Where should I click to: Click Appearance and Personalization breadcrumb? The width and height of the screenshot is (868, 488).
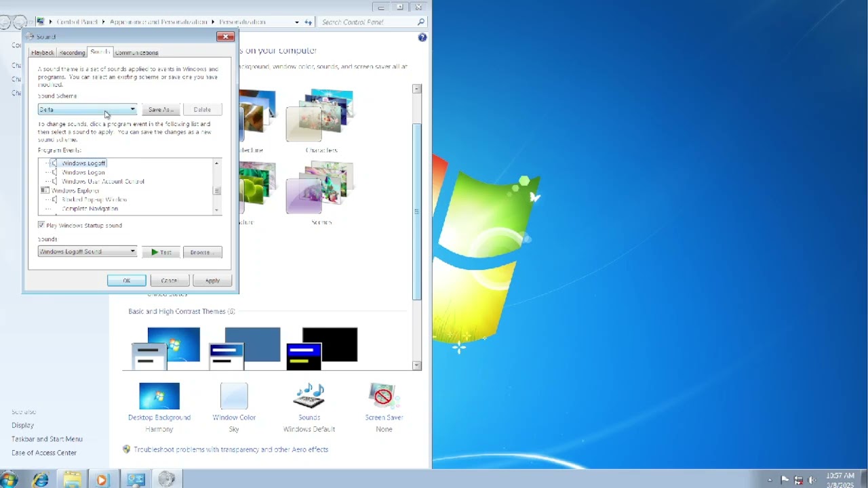pos(159,22)
